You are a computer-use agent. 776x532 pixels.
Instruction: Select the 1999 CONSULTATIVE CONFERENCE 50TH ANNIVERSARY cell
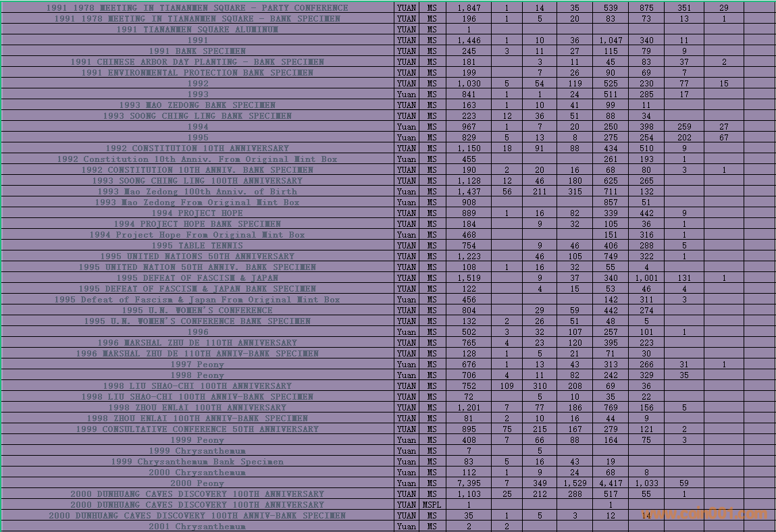tap(197, 429)
